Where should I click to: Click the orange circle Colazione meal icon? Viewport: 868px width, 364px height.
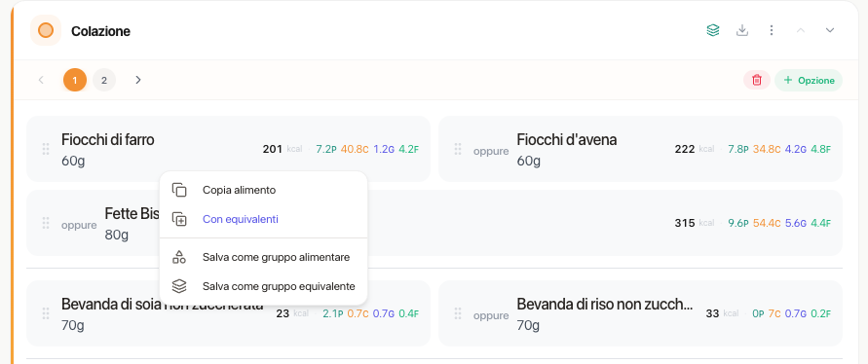point(46,30)
